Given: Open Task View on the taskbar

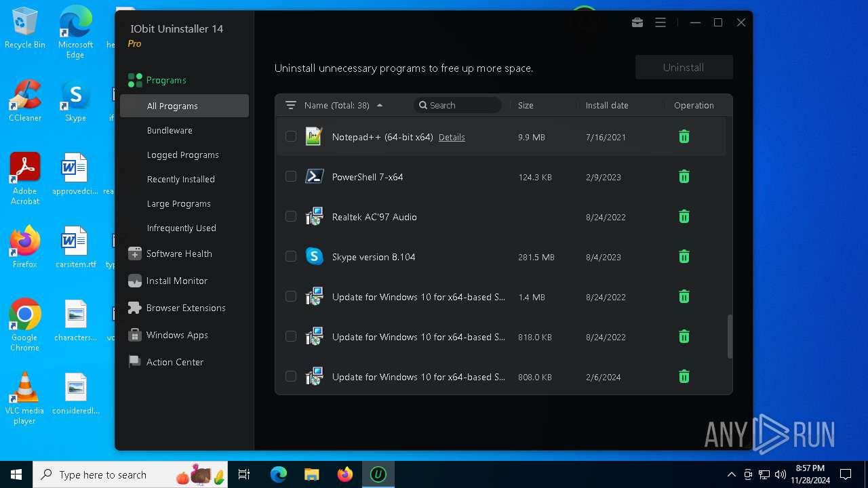Looking at the screenshot, I should click(x=244, y=474).
